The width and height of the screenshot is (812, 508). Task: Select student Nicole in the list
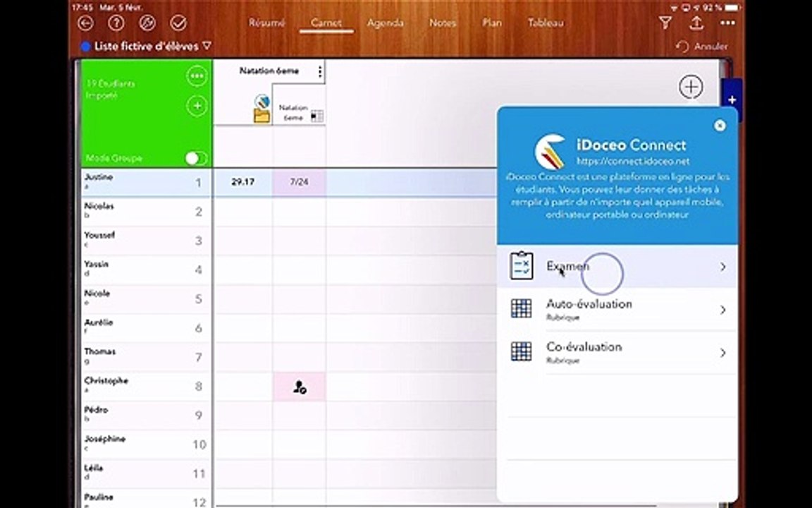(146, 298)
